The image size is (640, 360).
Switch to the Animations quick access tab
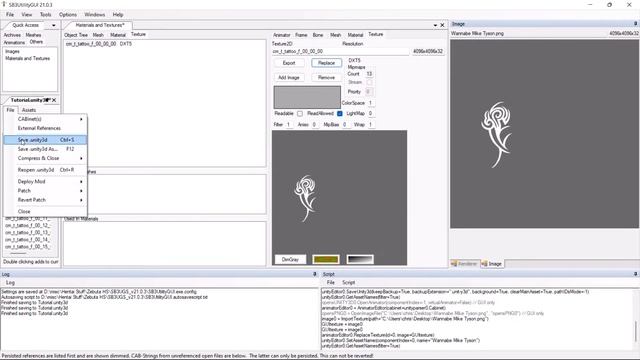click(14, 42)
